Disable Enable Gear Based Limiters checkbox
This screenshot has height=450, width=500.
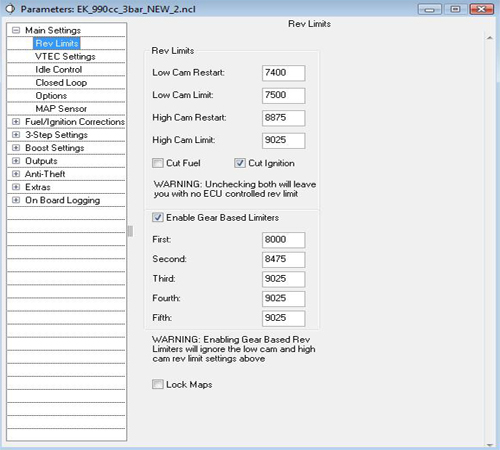click(158, 217)
